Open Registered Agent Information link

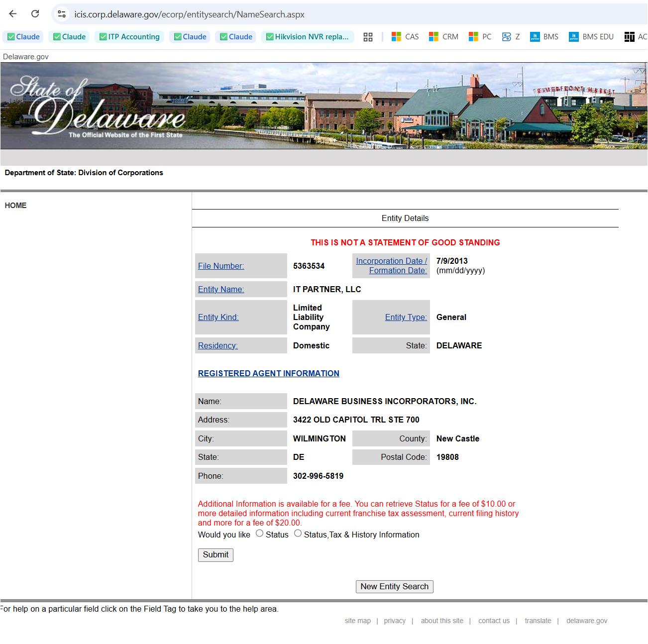tap(269, 373)
